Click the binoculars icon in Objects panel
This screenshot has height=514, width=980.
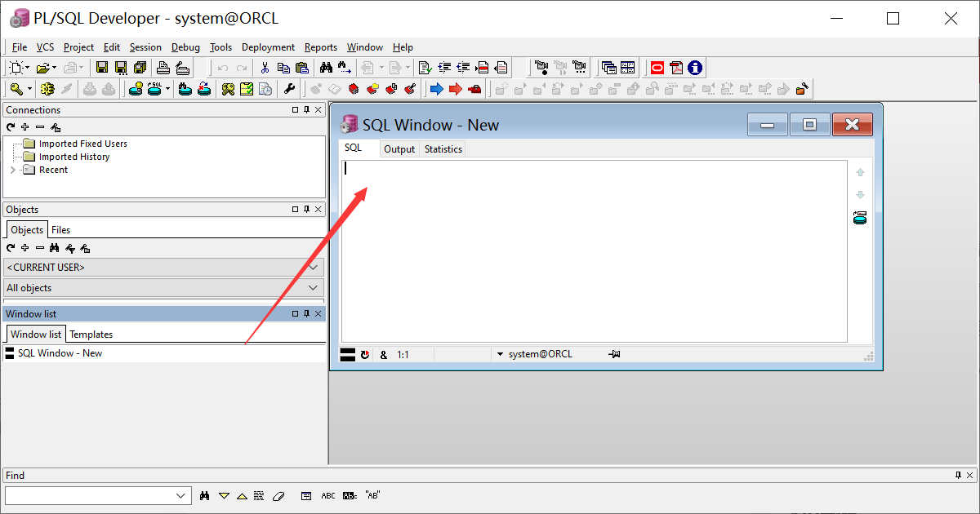[55, 248]
